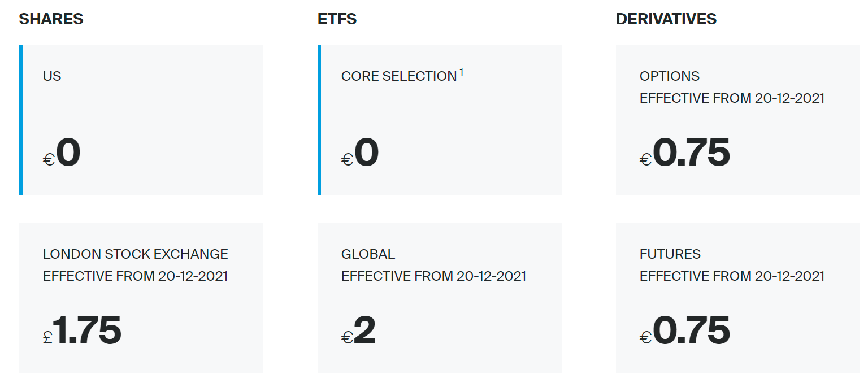Select the London Stock Exchange card
The image size is (868, 383).
click(141, 298)
